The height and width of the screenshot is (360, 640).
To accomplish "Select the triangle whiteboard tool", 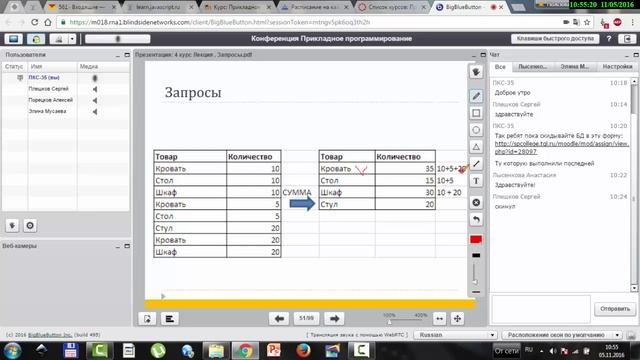I will (x=476, y=147).
